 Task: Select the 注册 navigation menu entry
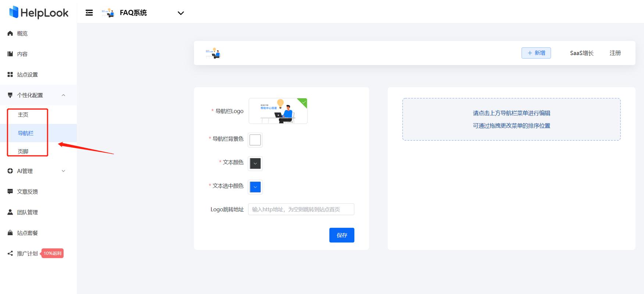pyautogui.click(x=615, y=53)
